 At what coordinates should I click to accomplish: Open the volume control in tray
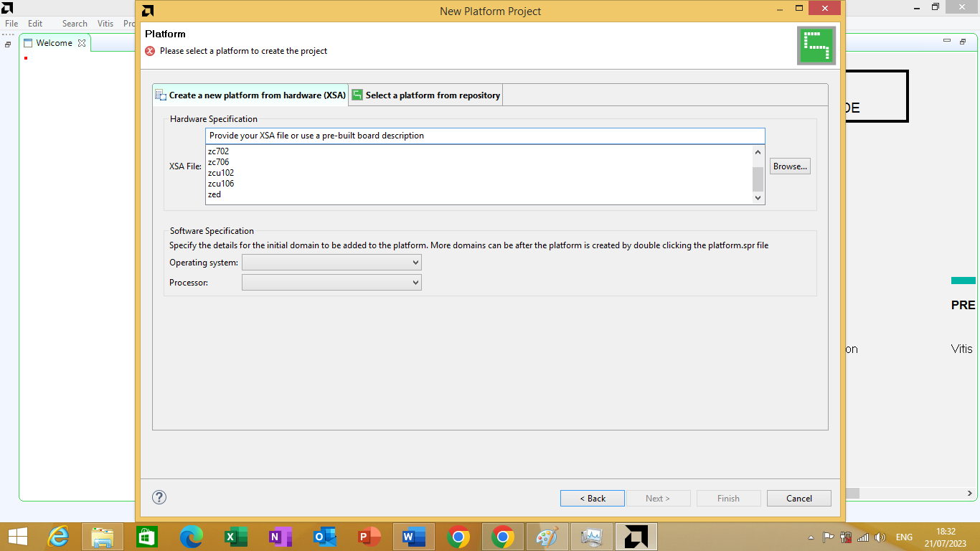tap(880, 537)
